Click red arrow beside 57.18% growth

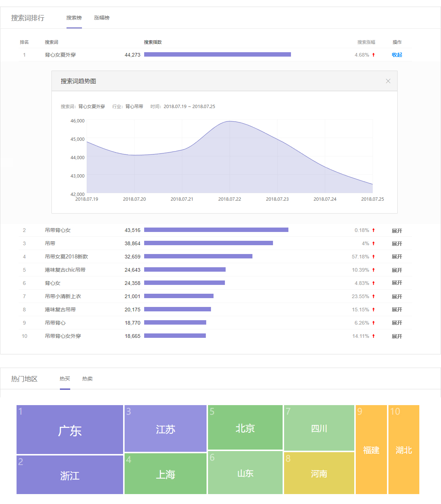coord(373,257)
